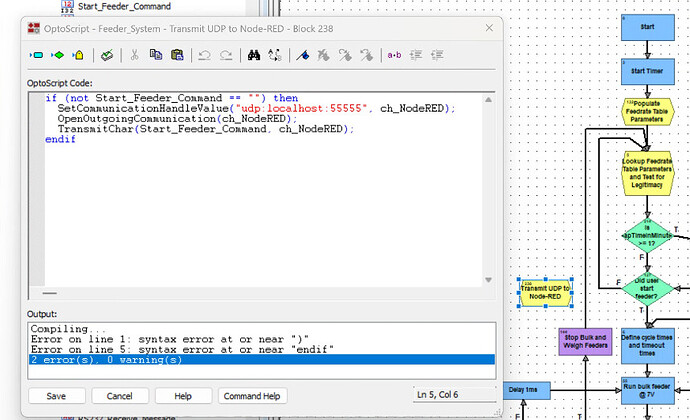Viewport: 690px width, 420px height.
Task: Click the Undo arrow icon
Action: (x=204, y=55)
